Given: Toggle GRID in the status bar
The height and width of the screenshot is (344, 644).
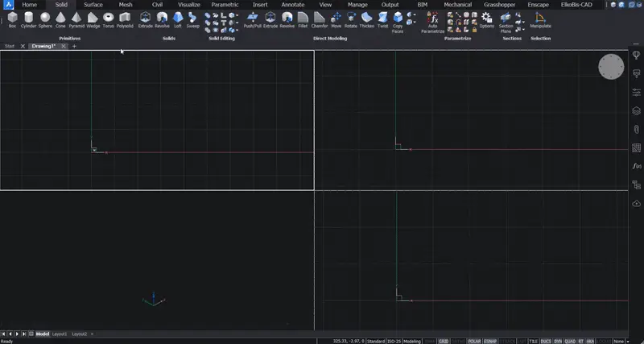Looking at the screenshot, I should pyautogui.click(x=444, y=341).
